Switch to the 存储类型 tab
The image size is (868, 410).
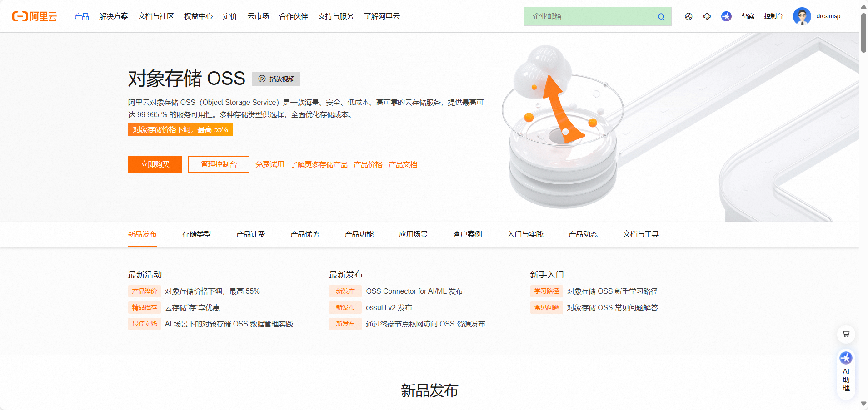click(196, 234)
